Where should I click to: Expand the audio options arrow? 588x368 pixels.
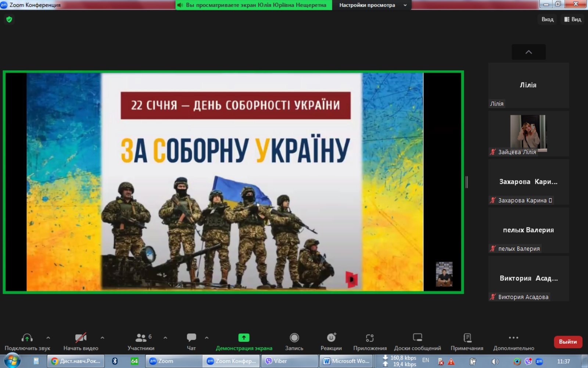tap(48, 337)
